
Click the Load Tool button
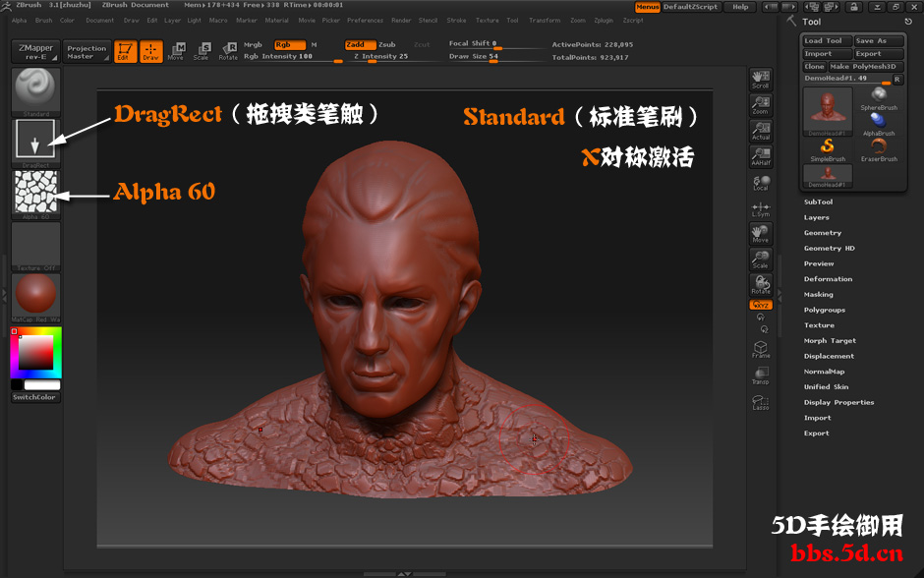coord(828,40)
